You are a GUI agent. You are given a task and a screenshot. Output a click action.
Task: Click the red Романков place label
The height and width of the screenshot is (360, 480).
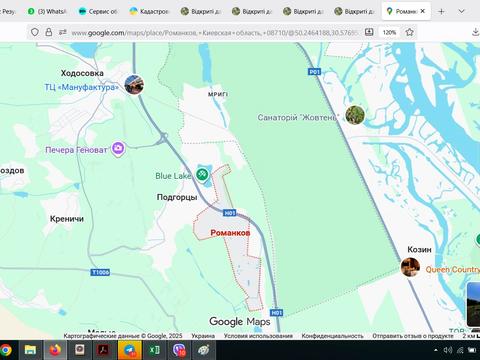[230, 233]
